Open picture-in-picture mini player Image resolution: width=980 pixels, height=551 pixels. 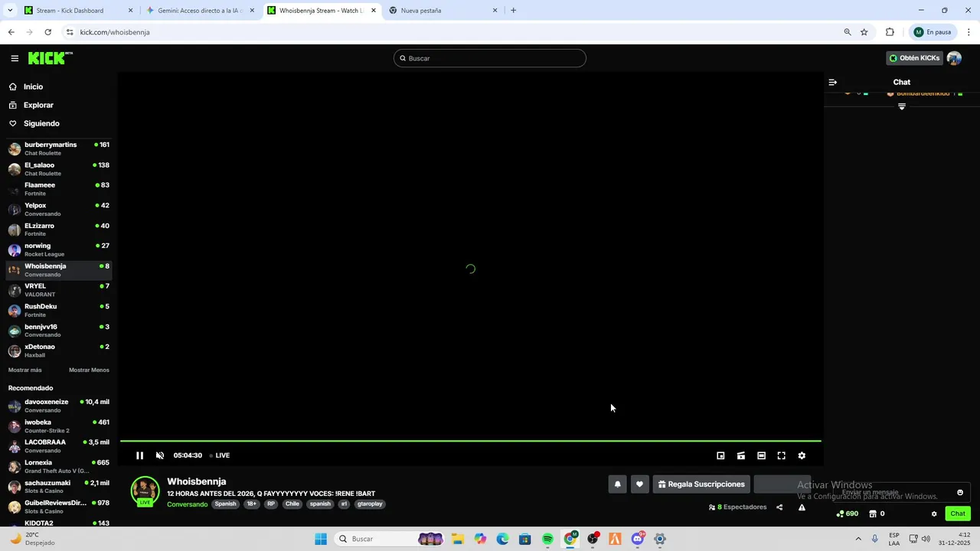pyautogui.click(x=720, y=455)
